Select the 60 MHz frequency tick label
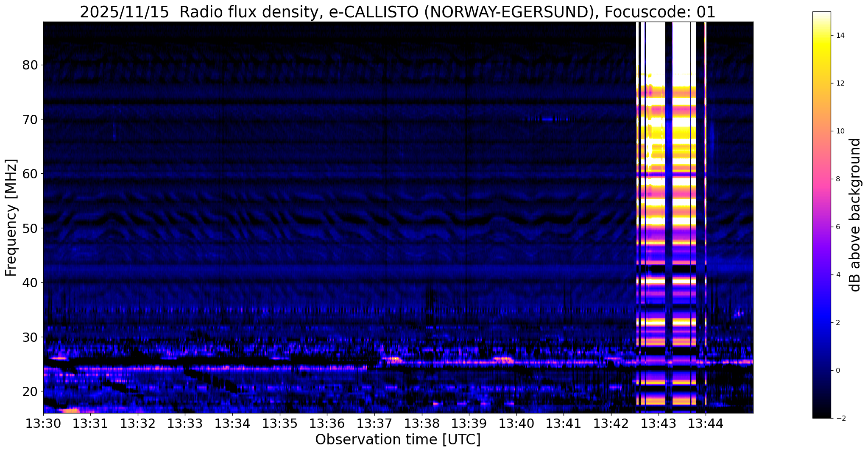 [x=30, y=174]
